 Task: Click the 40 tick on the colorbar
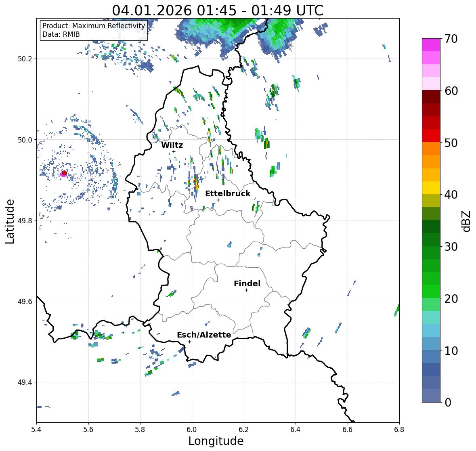pos(451,195)
